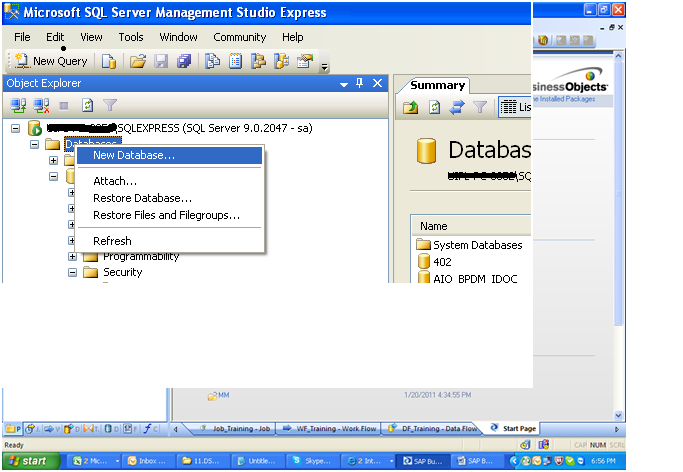683x472 pixels.
Task: Open the Template Explorer toolbar icon
Action: tap(281, 61)
